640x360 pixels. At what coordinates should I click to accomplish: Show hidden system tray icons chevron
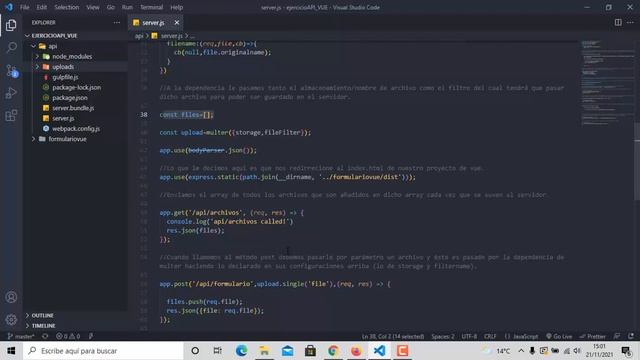click(521, 351)
